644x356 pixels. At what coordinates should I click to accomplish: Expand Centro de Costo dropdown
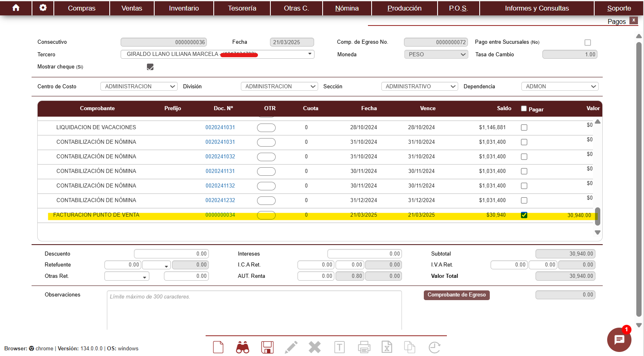tap(139, 86)
